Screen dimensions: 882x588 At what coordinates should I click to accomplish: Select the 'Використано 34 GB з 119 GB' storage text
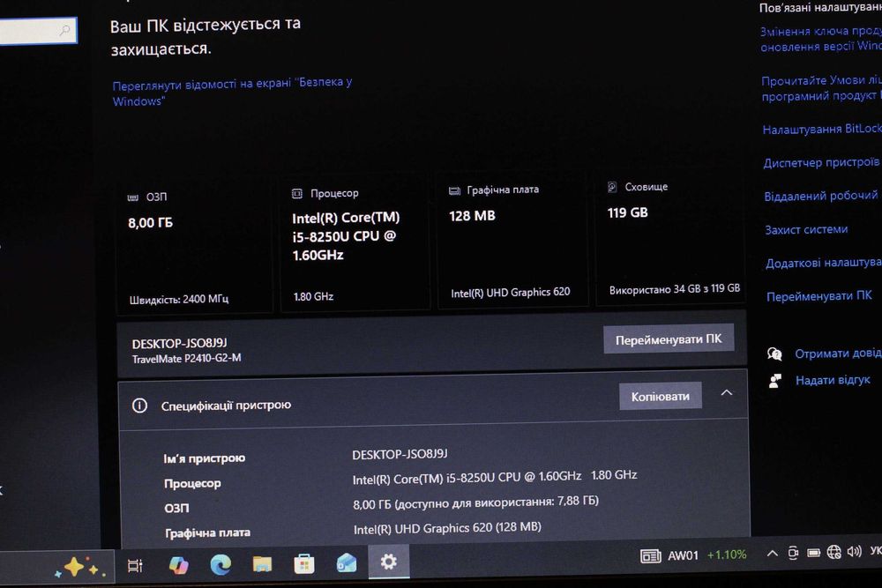tap(675, 289)
